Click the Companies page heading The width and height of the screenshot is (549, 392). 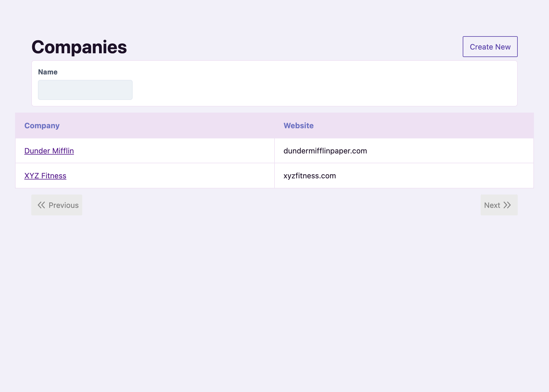[79, 46]
